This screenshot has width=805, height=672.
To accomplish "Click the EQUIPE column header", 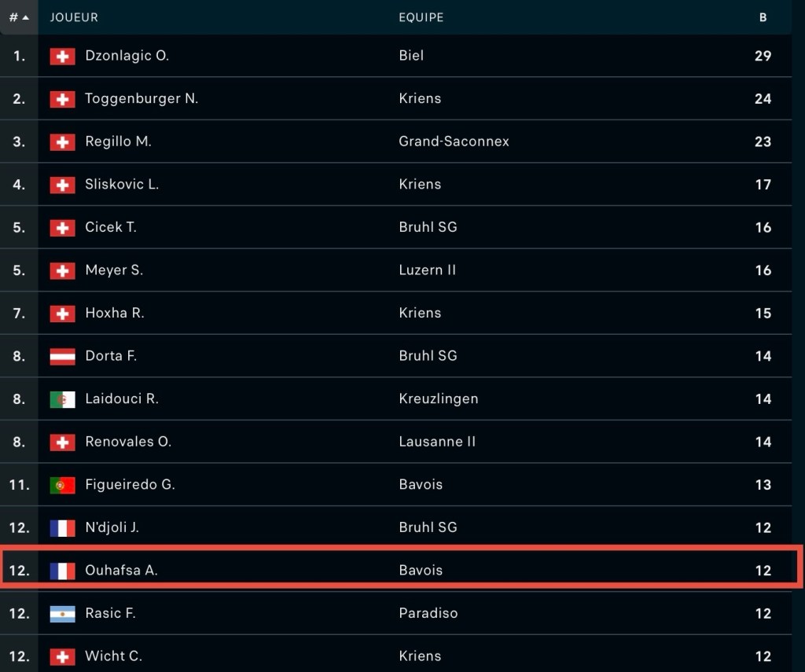I will [421, 17].
